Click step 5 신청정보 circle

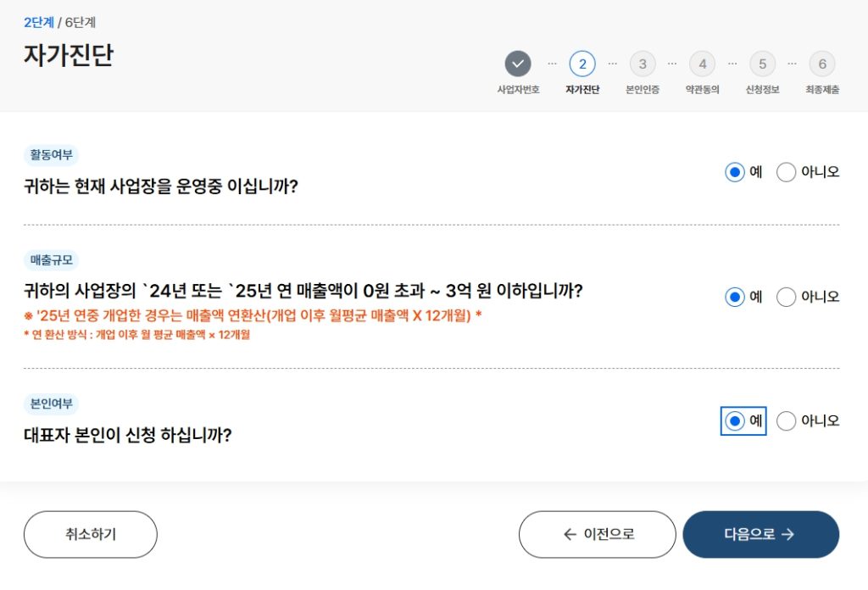762,64
